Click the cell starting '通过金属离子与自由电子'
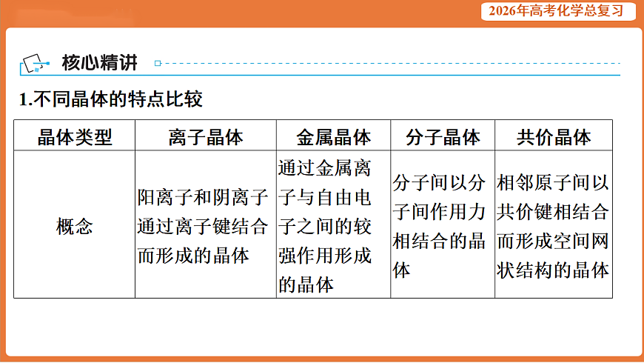The width and height of the screenshot is (644, 363). point(334,224)
